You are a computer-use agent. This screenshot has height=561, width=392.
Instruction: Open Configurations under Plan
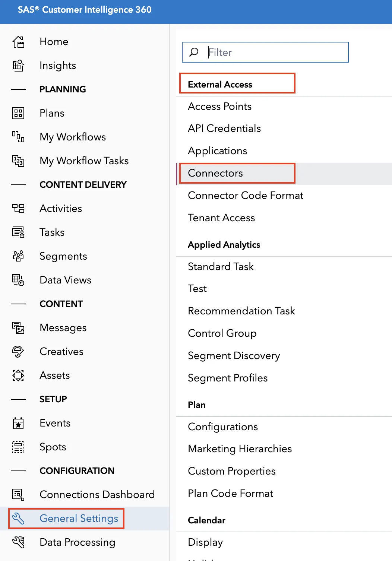pyautogui.click(x=223, y=427)
